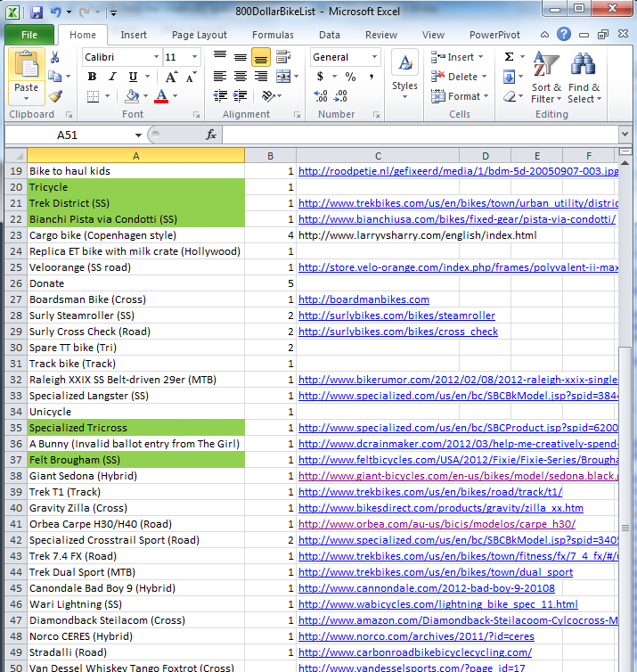The width and height of the screenshot is (637, 672).
Task: Open the boardmanbikes.com link
Action: [363, 299]
